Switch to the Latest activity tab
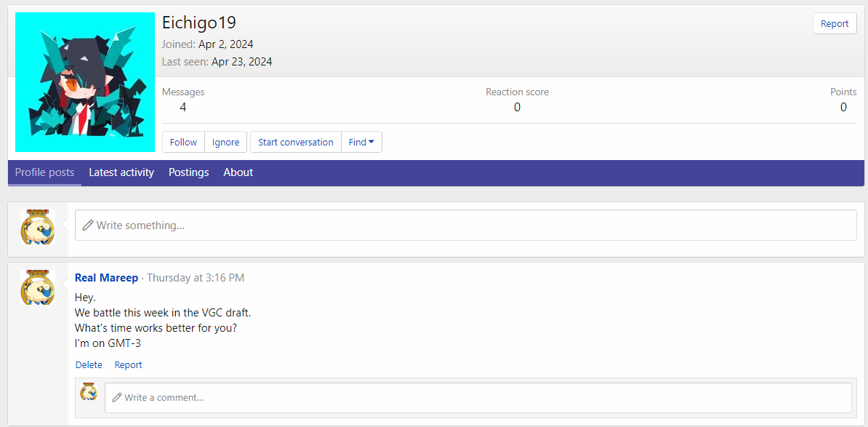This screenshot has width=868, height=427. coord(121,173)
